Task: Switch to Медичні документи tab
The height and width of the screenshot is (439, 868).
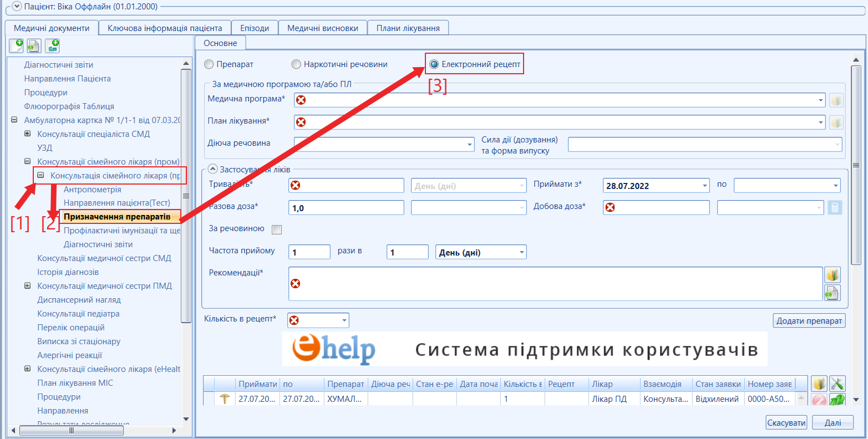Action: [52, 28]
